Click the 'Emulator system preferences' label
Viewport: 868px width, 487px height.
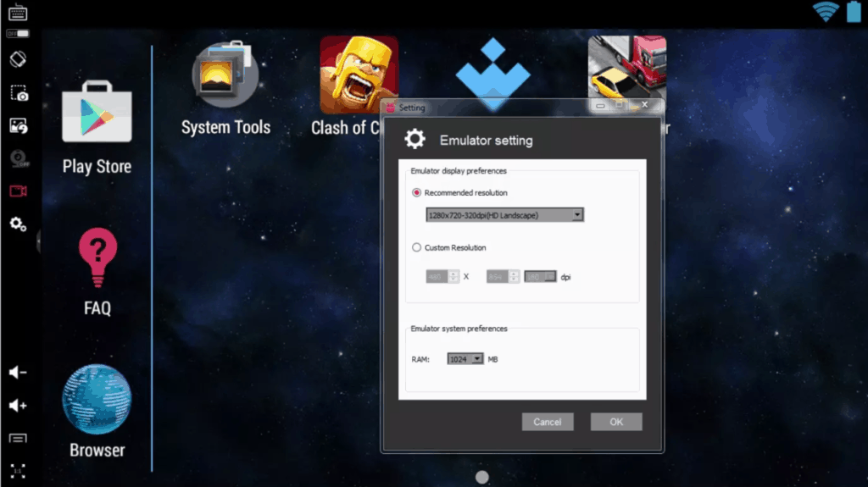459,329
